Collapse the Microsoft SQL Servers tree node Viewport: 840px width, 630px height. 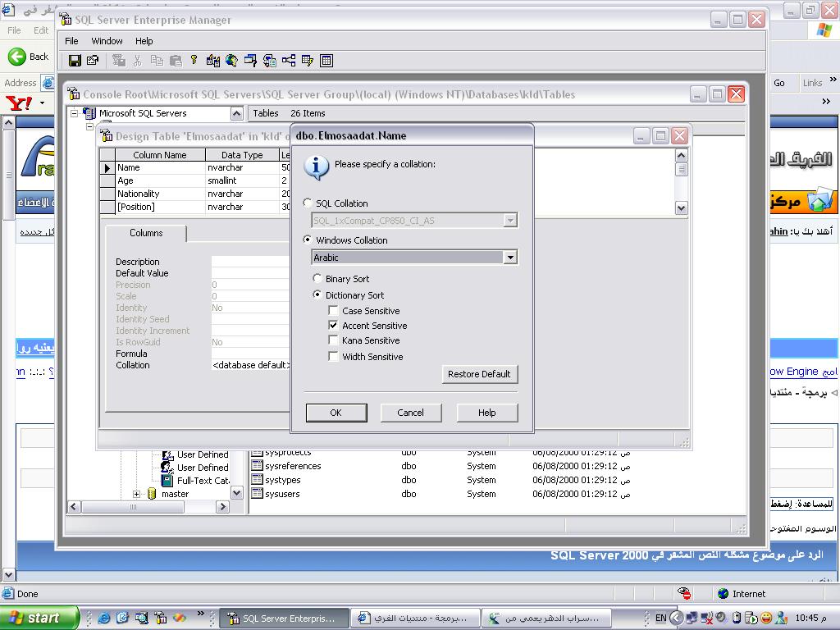point(75,113)
